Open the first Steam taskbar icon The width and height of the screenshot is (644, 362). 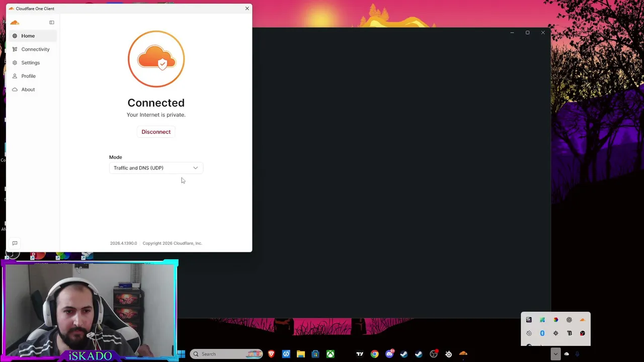[404, 354]
